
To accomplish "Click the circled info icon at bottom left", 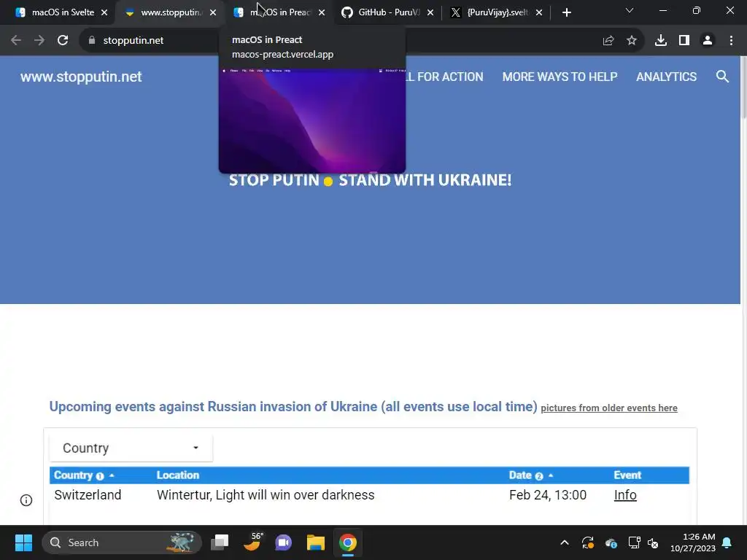I will (26, 500).
